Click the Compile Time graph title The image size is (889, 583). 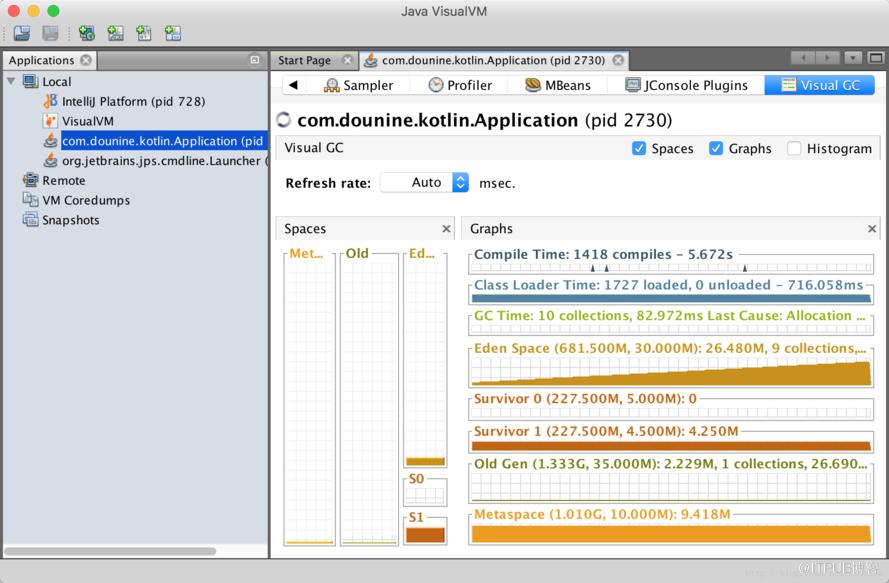(x=603, y=254)
